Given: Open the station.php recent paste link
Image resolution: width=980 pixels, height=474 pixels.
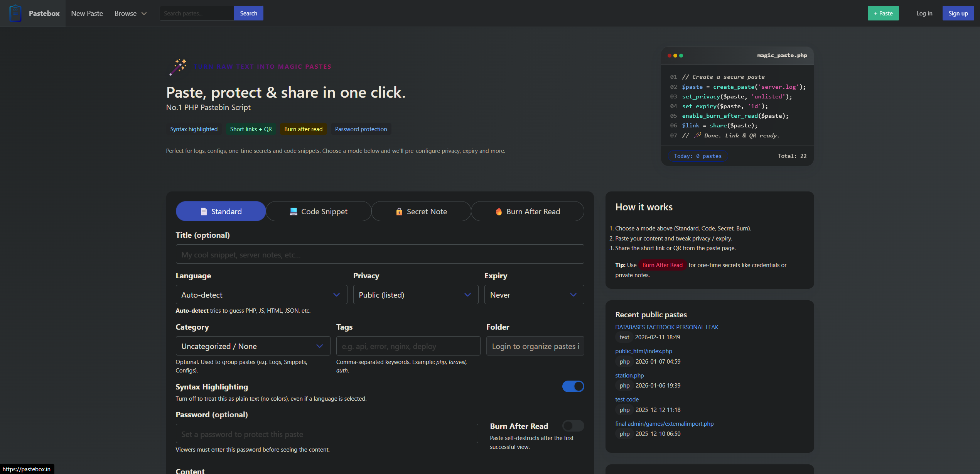Looking at the screenshot, I should pyautogui.click(x=629, y=376).
